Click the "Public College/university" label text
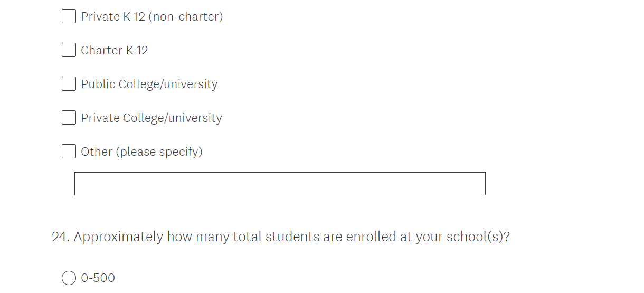Viewport: 644px width, 293px height. pyautogui.click(x=149, y=84)
